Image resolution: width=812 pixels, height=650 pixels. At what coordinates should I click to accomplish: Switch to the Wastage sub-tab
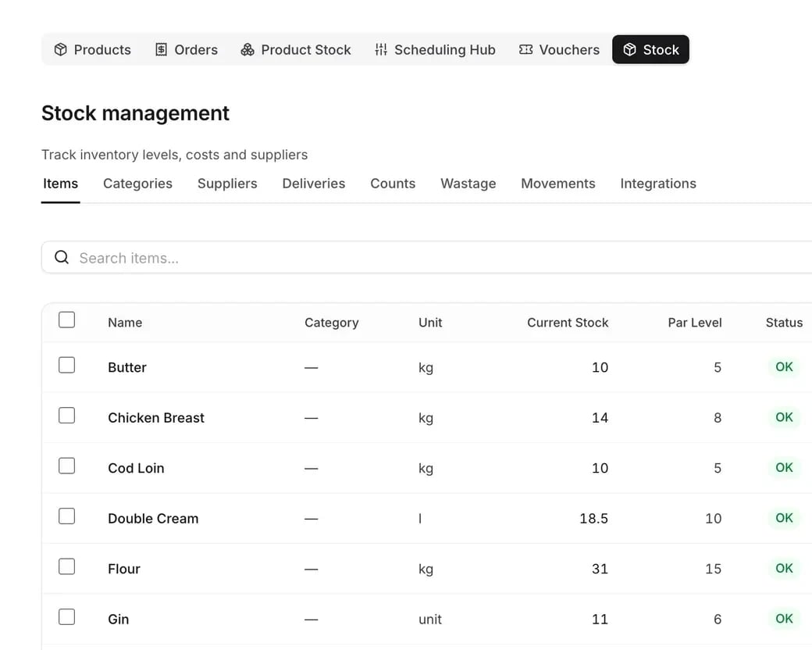468,184
